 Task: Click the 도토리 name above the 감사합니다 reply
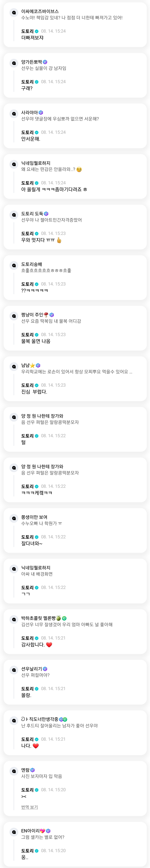(27, 638)
